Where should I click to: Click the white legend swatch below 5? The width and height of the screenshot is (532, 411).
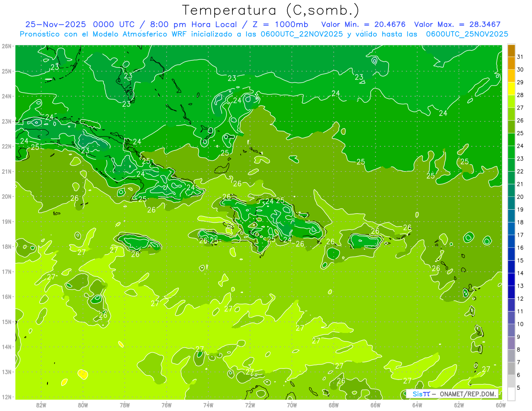point(511,394)
